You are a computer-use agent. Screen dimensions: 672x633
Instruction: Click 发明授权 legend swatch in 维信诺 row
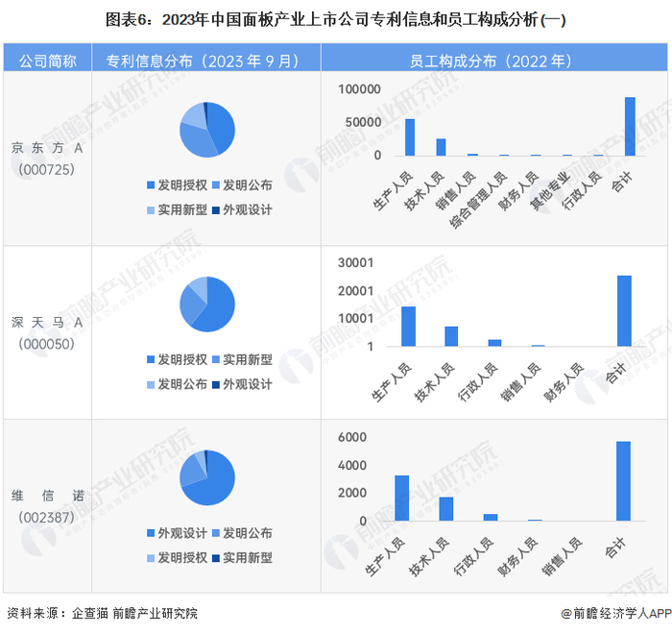click(x=151, y=558)
